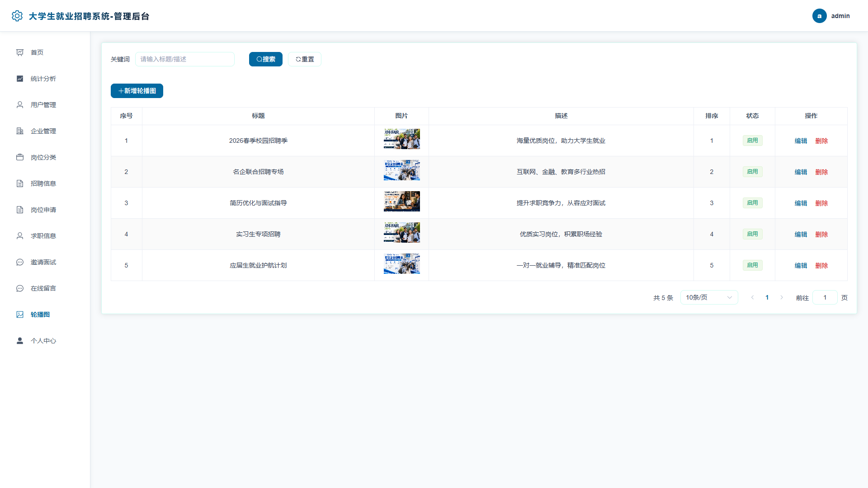Image resolution: width=868 pixels, height=488 pixels.
Task: Delete the 简历优化与面试指导 row
Action: [821, 203]
